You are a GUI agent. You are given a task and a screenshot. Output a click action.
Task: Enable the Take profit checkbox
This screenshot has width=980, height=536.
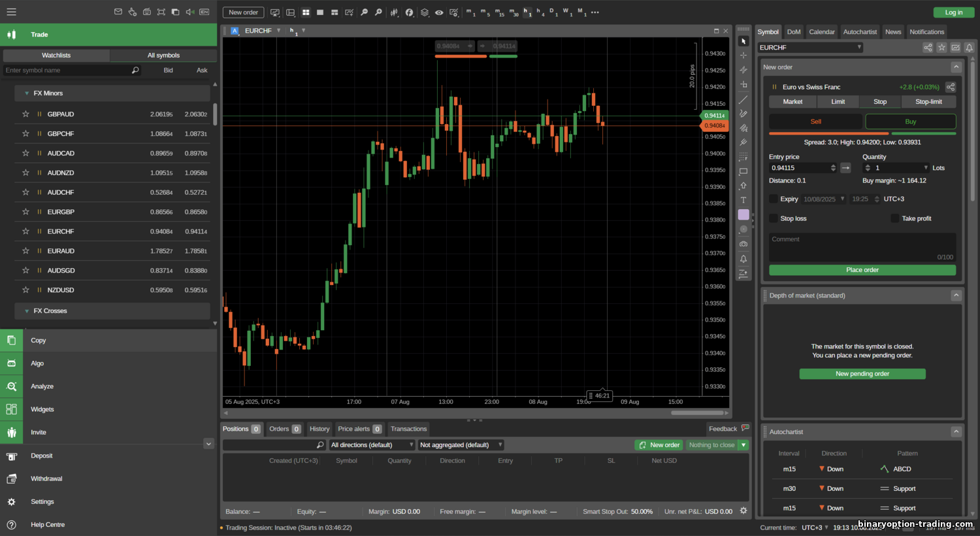(x=895, y=218)
